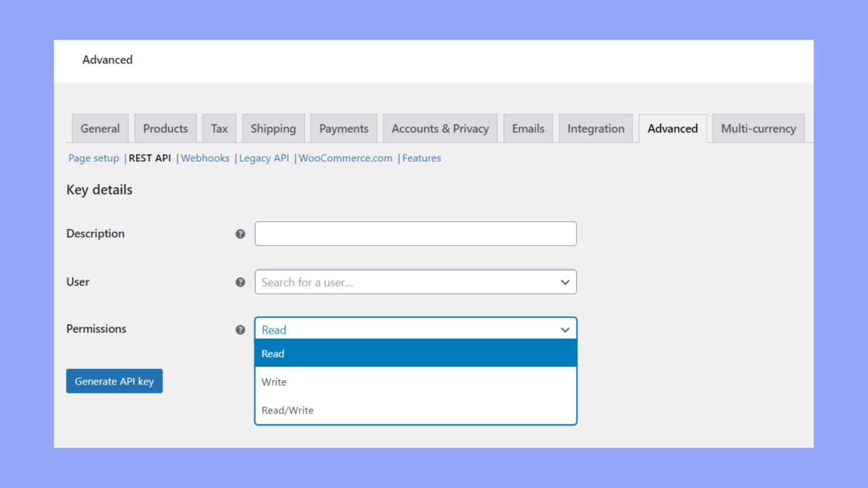Click the Generate API key button

114,380
